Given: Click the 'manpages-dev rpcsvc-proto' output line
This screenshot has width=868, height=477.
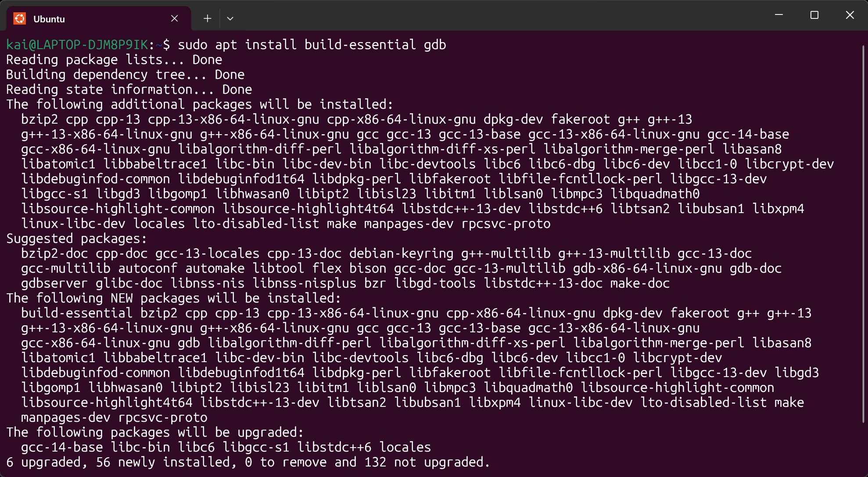Looking at the screenshot, I should [114, 417].
